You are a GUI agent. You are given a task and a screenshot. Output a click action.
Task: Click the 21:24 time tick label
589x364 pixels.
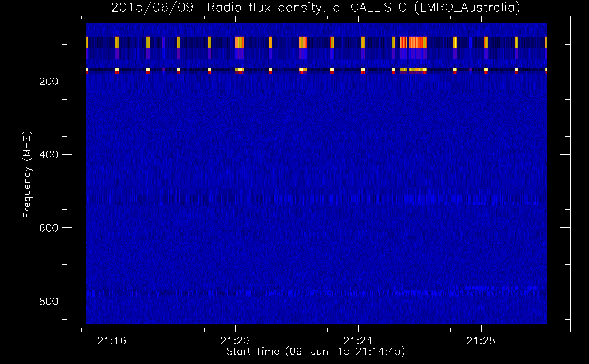pyautogui.click(x=358, y=341)
